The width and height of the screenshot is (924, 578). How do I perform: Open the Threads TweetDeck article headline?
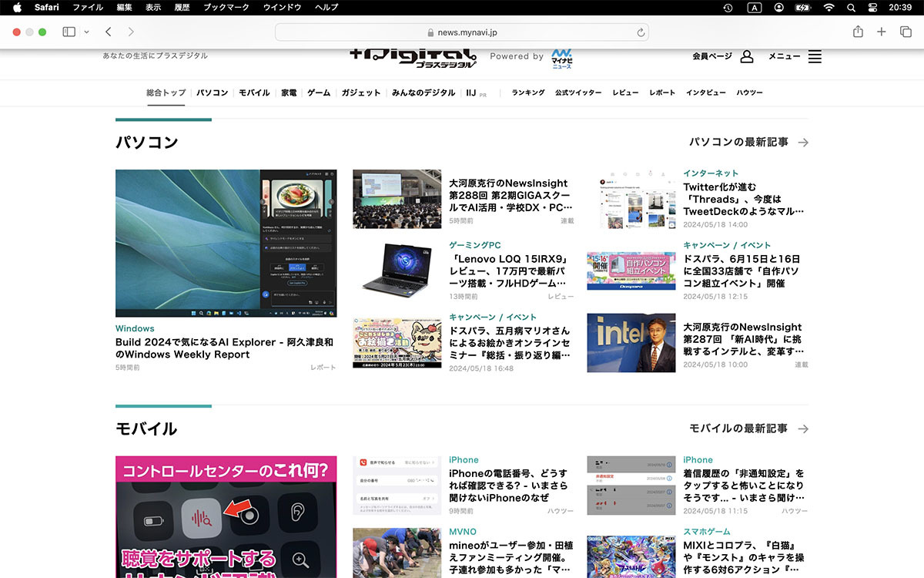(x=745, y=199)
